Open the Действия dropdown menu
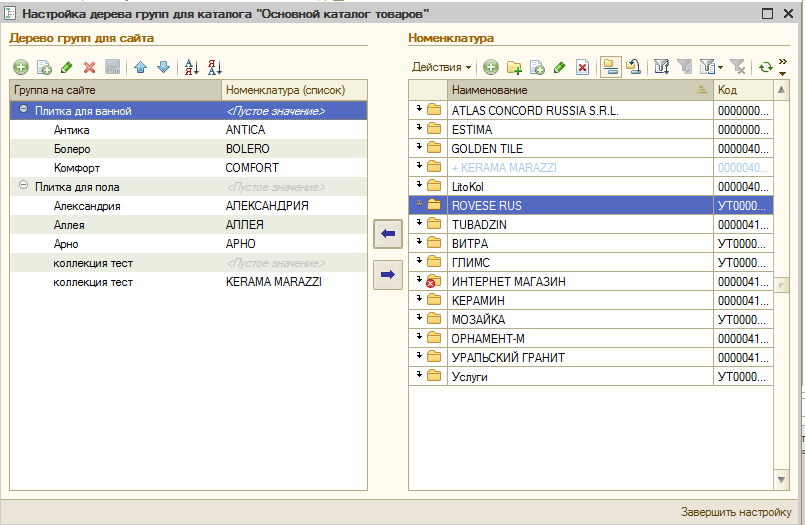This screenshot has width=805, height=525. (442, 67)
